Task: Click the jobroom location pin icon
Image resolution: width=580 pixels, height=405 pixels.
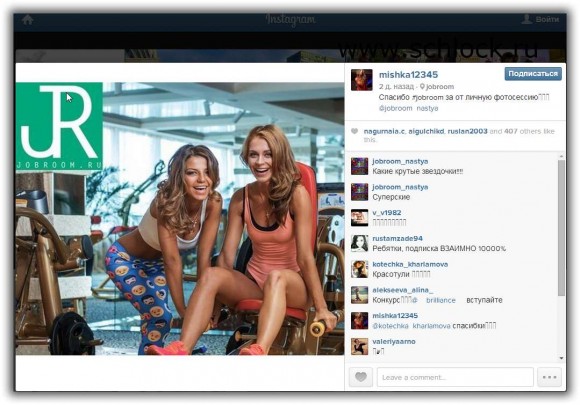Action: [x=422, y=87]
